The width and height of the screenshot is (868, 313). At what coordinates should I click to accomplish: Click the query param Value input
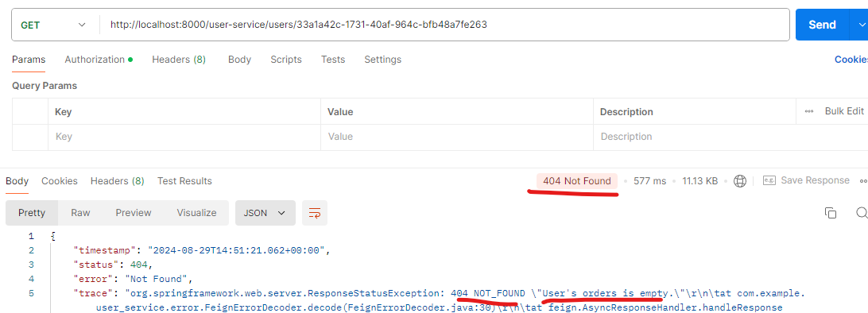457,137
